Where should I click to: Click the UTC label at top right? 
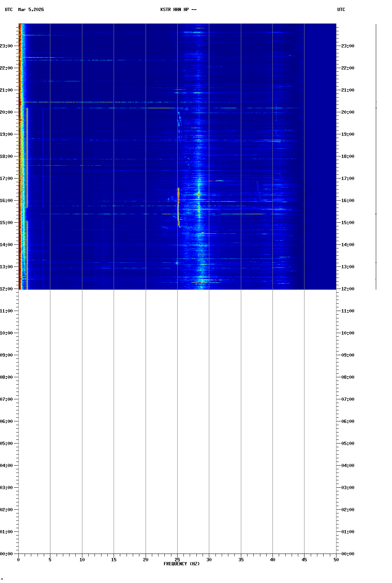(341, 10)
